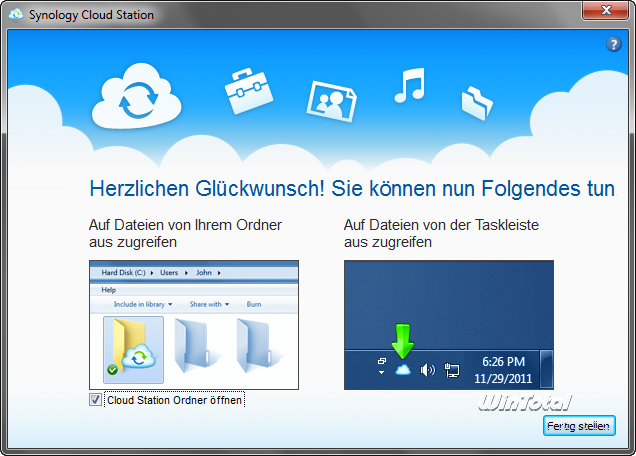Click the photo icon in the banner
The image size is (636, 456).
pos(331,101)
